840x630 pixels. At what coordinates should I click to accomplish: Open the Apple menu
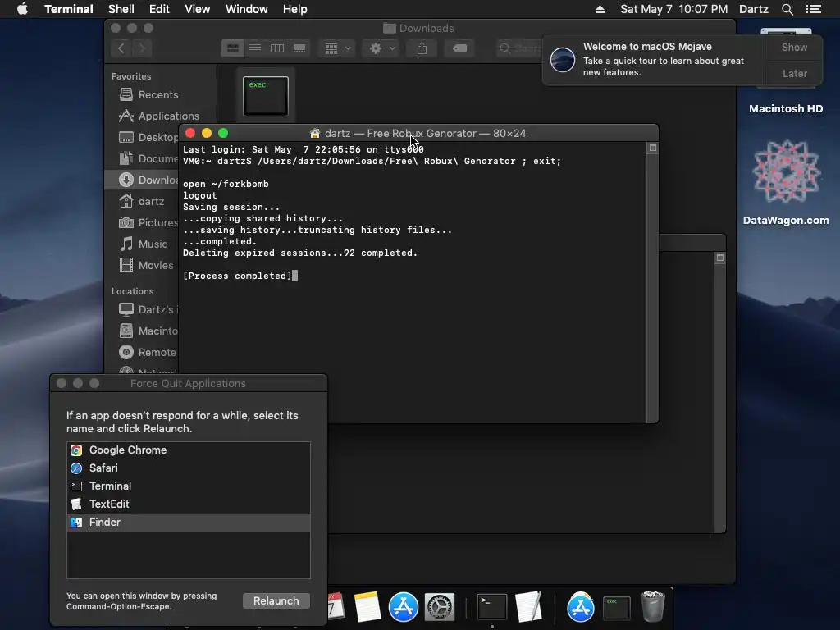tap(22, 9)
